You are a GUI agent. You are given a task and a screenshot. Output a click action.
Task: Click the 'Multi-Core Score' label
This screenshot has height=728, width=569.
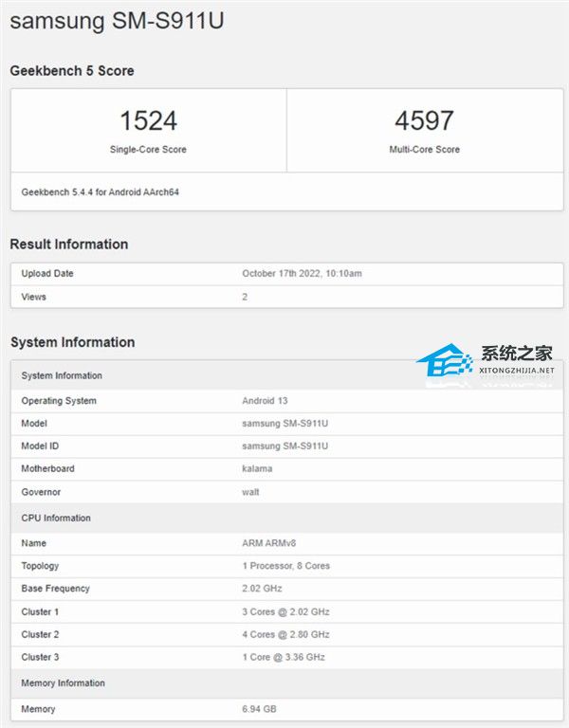[x=425, y=150]
